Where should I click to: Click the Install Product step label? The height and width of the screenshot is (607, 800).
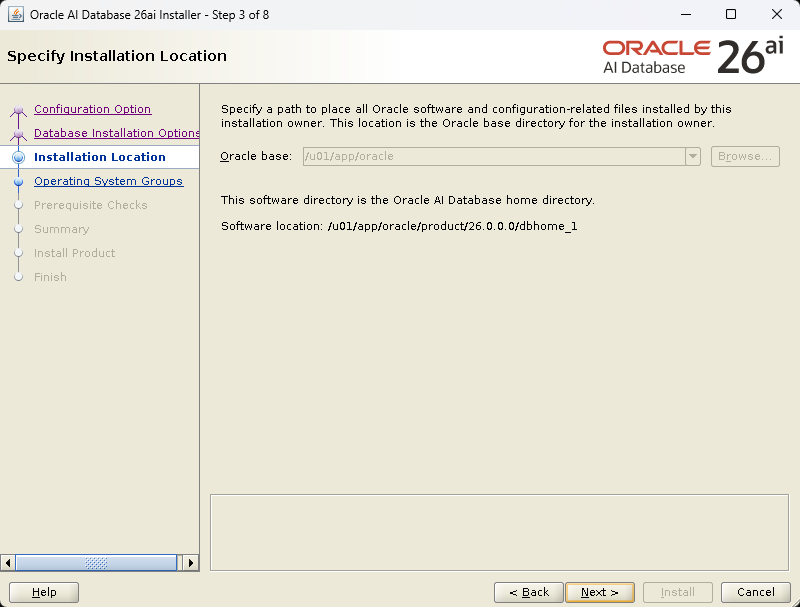pyautogui.click(x=74, y=253)
